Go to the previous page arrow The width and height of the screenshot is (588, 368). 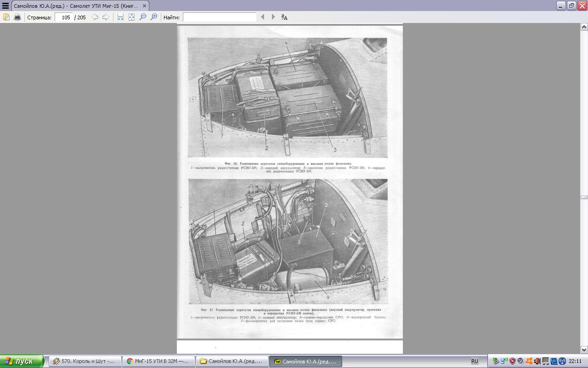[x=95, y=17]
